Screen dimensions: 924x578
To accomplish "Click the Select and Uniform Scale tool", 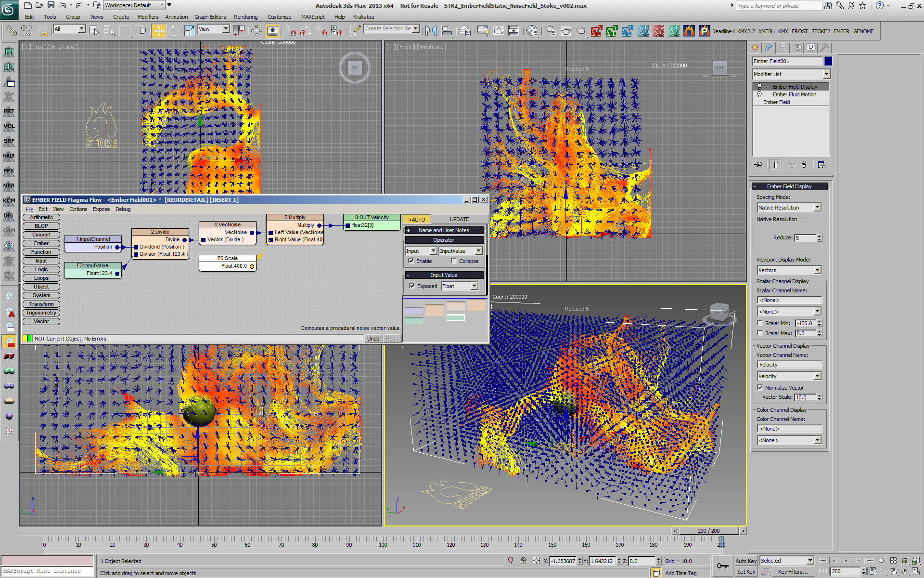I will (190, 31).
